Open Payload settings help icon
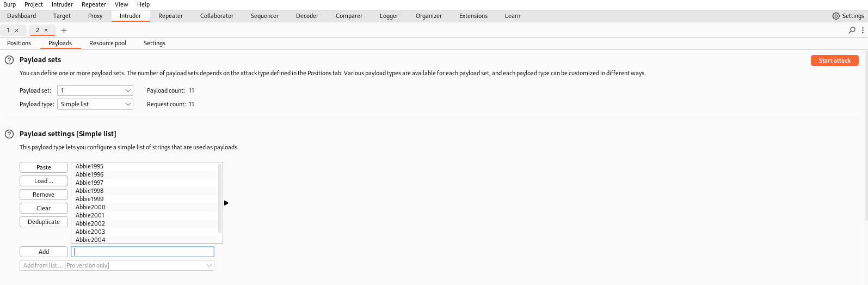Viewport: 868px width, 285px height. (x=9, y=134)
